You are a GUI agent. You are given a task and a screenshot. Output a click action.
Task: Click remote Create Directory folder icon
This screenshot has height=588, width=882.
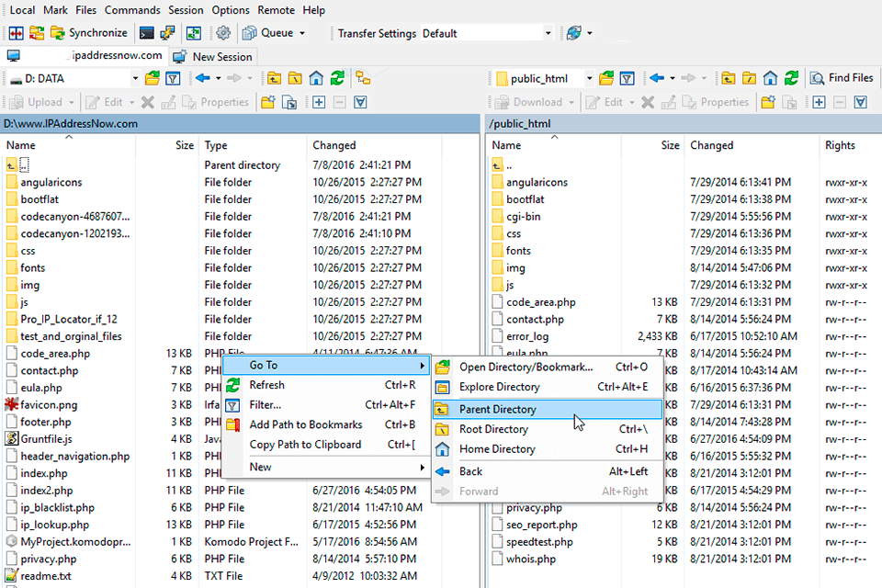coord(768,102)
